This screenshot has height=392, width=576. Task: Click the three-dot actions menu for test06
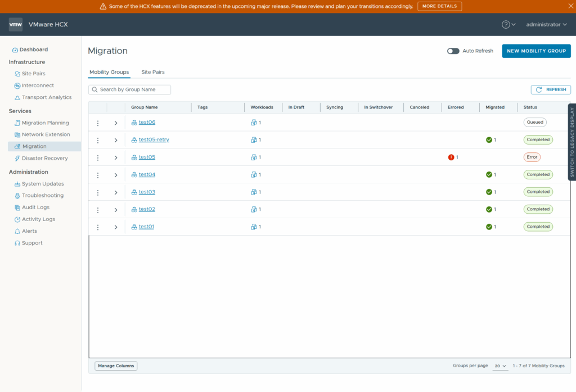pyautogui.click(x=98, y=123)
